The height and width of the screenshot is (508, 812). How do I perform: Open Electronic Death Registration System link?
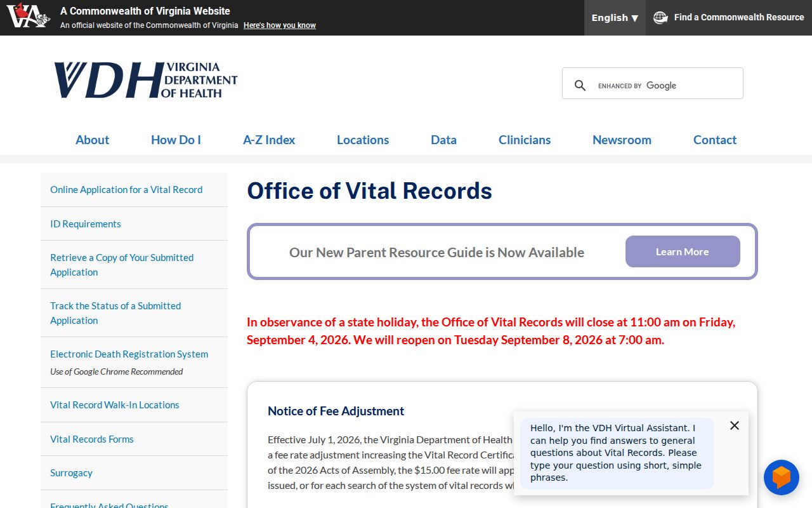[x=129, y=354]
